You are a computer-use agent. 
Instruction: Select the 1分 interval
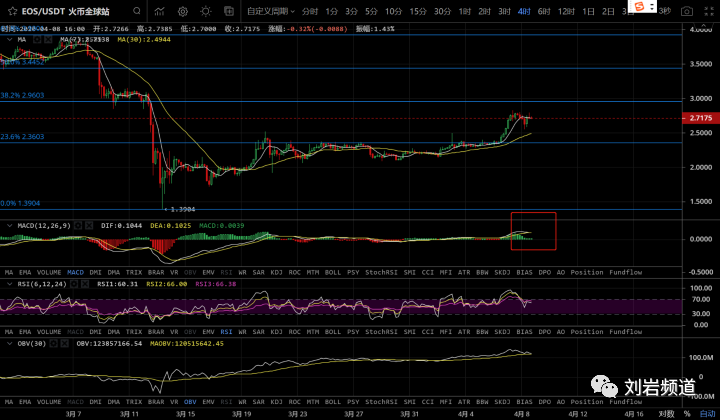tap(332, 11)
